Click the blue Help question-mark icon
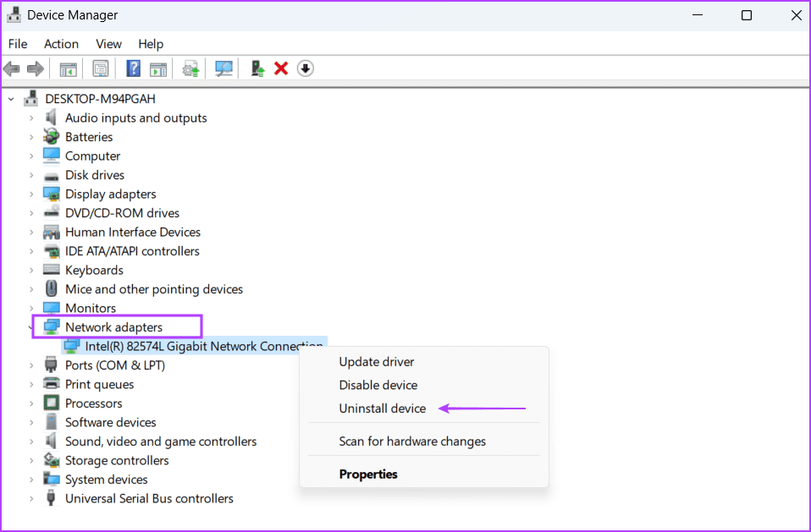Image resolution: width=811 pixels, height=532 pixels. click(x=134, y=69)
